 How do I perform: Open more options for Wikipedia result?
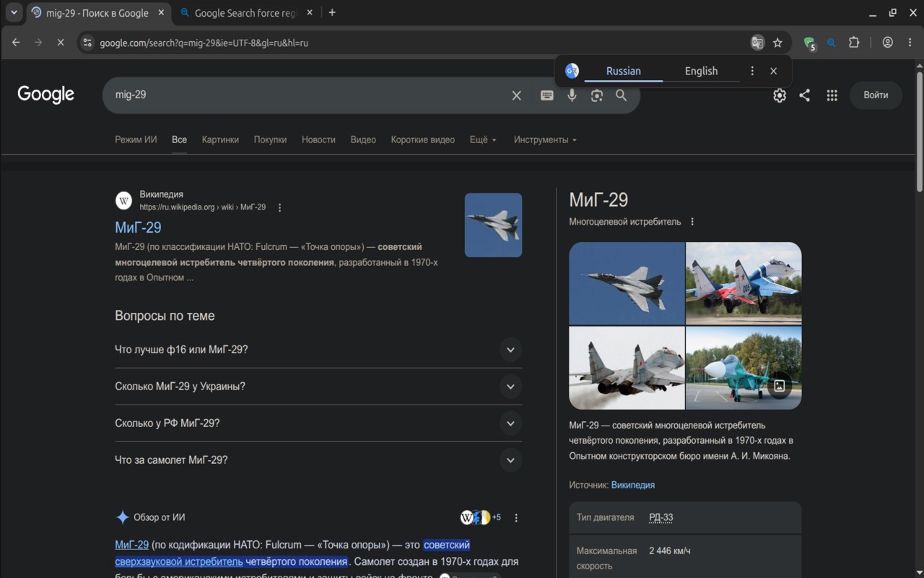(280, 207)
